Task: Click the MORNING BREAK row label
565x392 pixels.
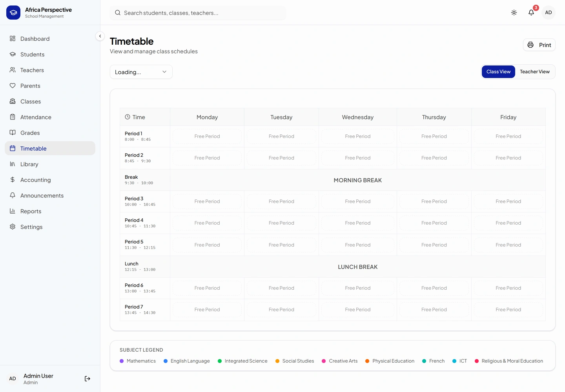Action: click(358, 180)
